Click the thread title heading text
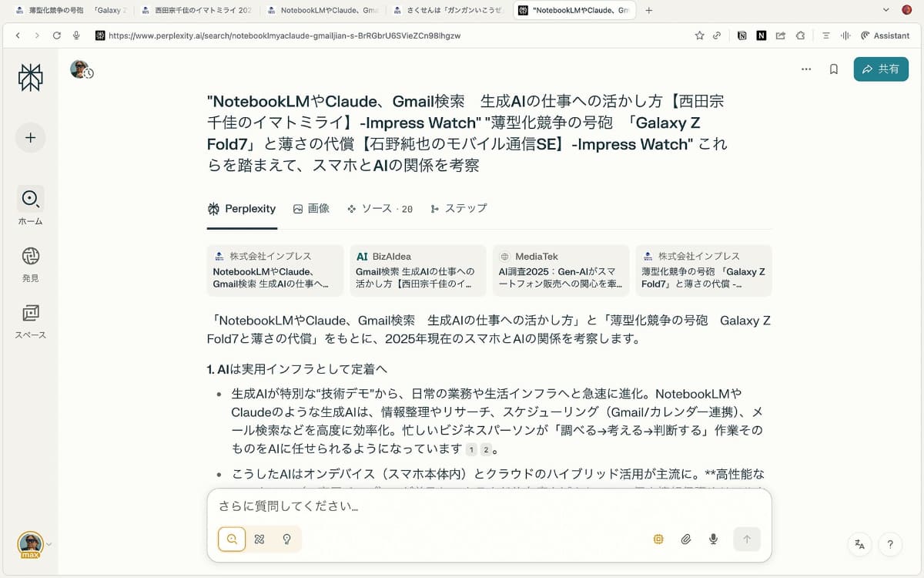Screen dimensions: 924x578 pos(467,133)
